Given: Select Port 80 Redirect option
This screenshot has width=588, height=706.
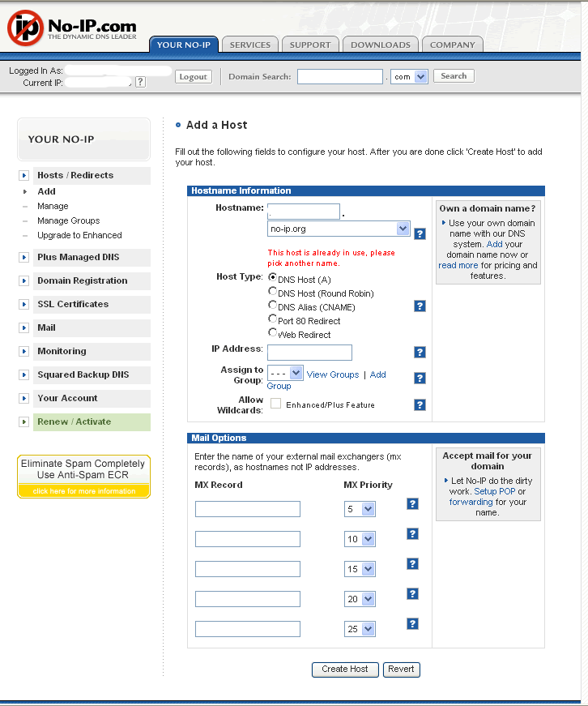Looking at the screenshot, I should pyautogui.click(x=272, y=319).
